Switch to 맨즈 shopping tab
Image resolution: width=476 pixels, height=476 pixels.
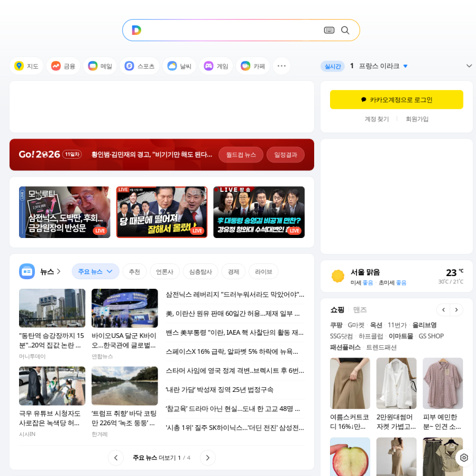click(x=360, y=309)
